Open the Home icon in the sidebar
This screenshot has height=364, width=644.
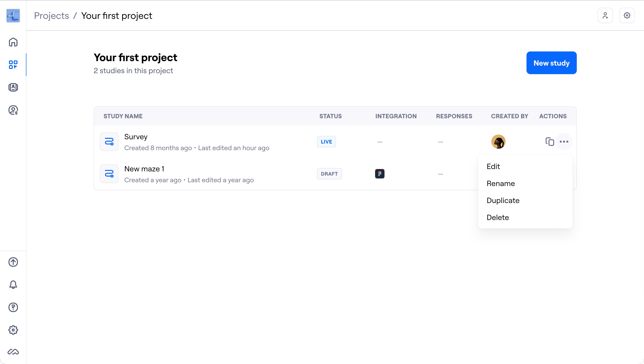pos(13,42)
